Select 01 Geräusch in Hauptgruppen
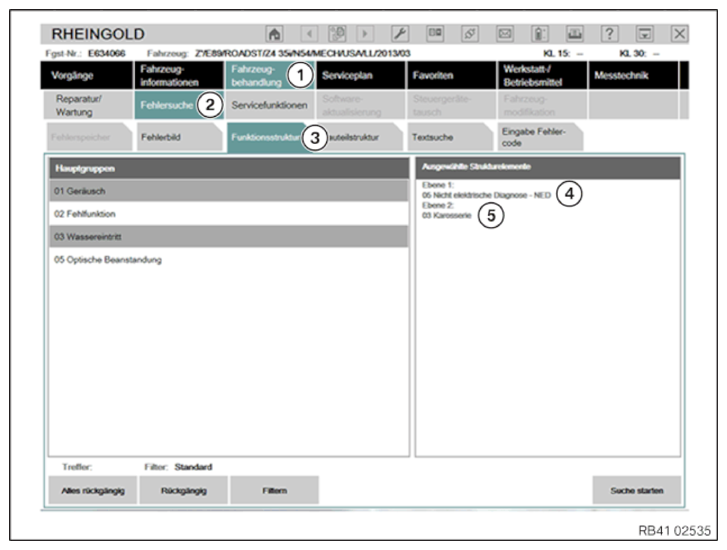 click(x=229, y=191)
